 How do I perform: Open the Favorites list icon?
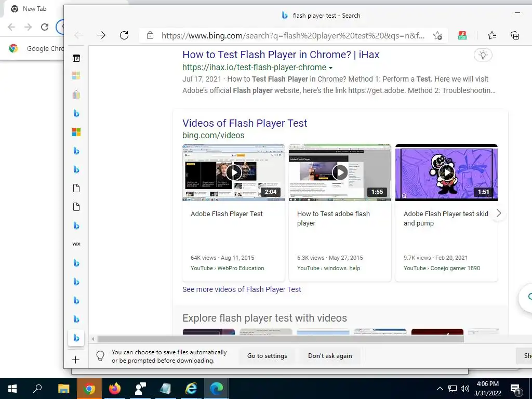click(492, 35)
